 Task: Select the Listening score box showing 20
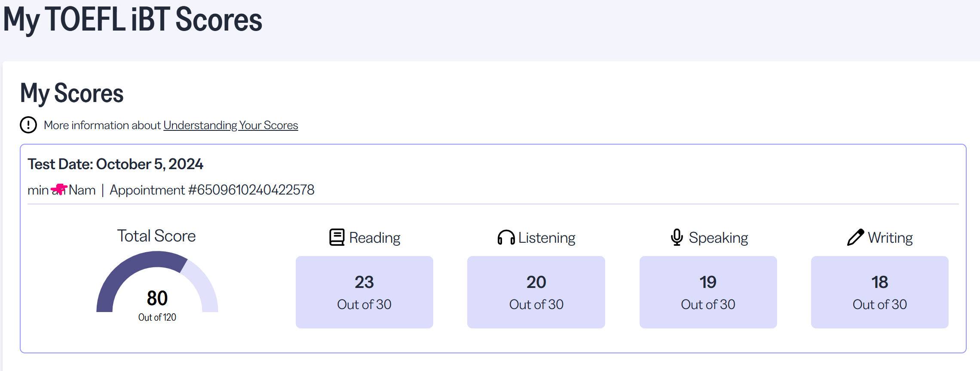click(536, 292)
